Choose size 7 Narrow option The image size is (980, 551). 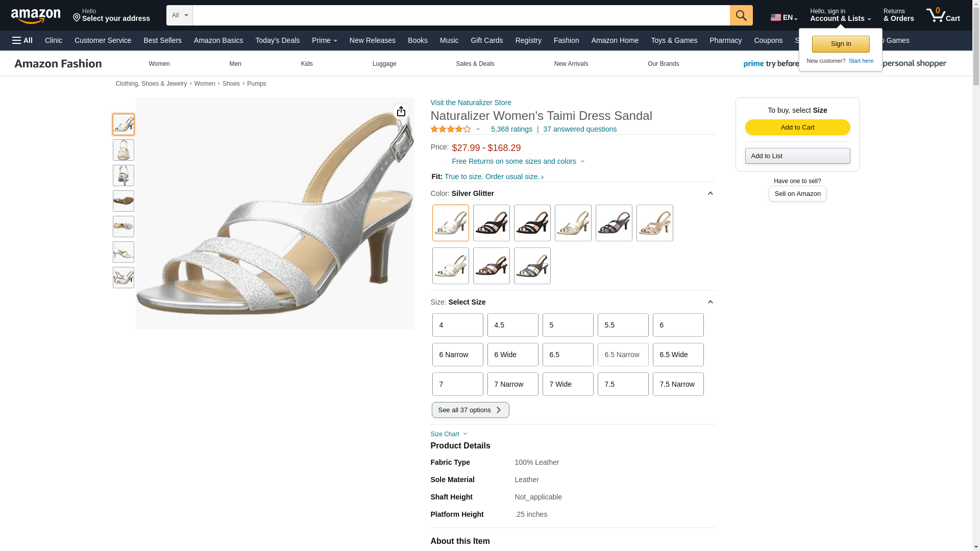tap(512, 384)
